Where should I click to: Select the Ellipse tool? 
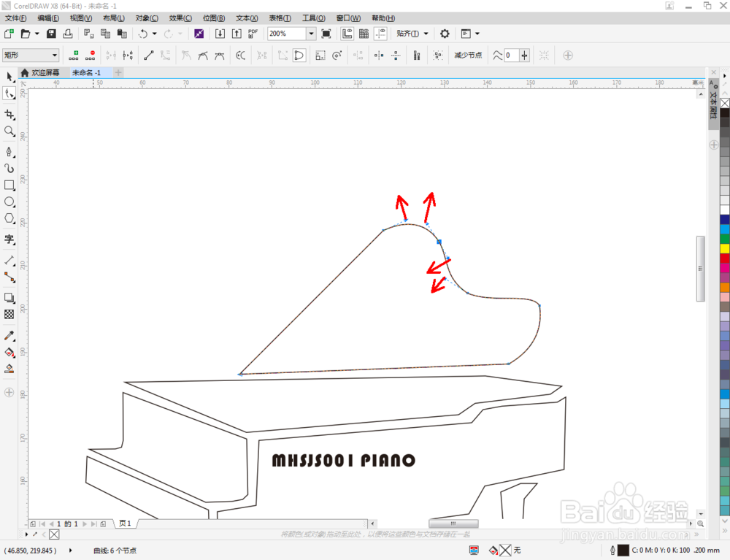[x=9, y=202]
